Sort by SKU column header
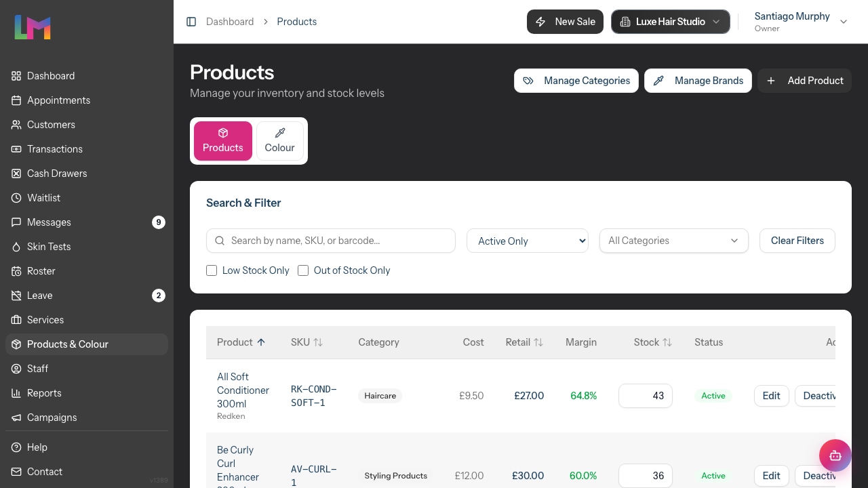 click(x=307, y=342)
